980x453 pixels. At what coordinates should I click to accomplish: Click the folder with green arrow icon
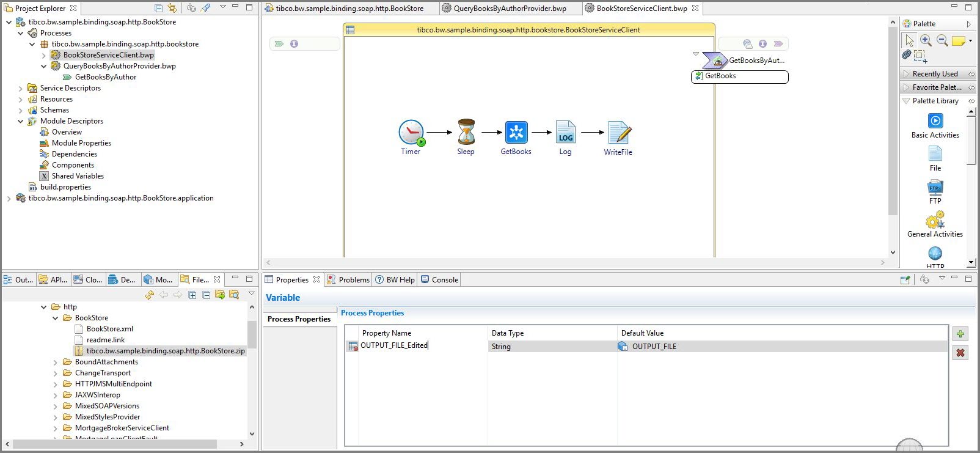(220, 295)
